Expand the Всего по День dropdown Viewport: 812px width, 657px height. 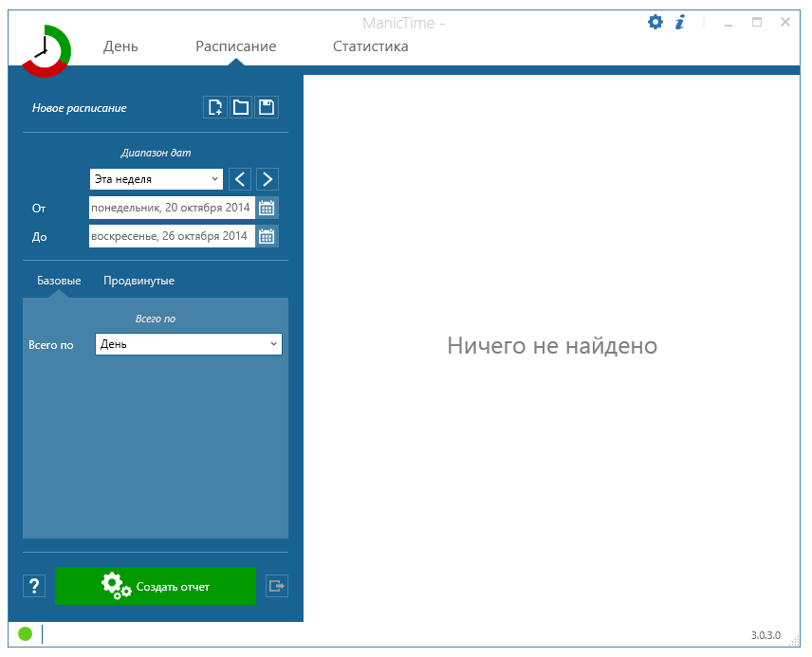click(x=189, y=344)
